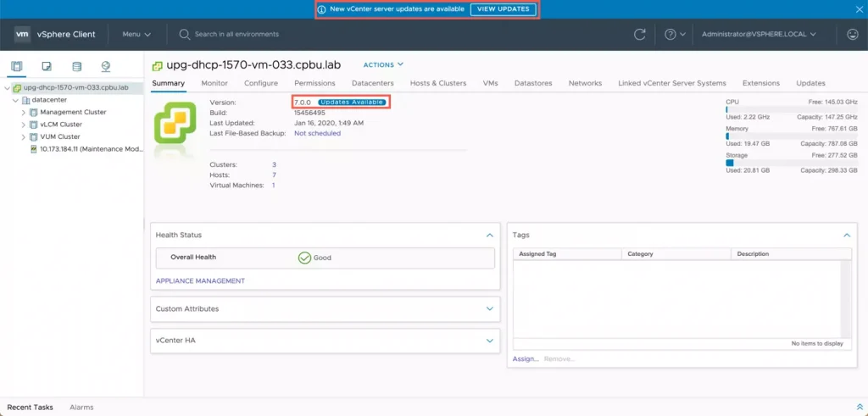This screenshot has width=868, height=416.
Task: Dismiss the update notification banner
Action: click(860, 9)
